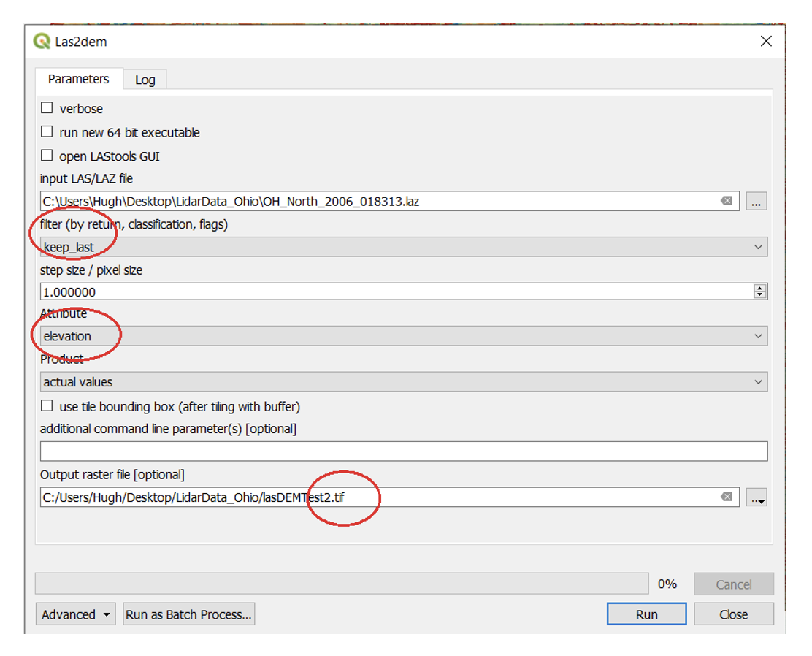
Task: Open Run as Batch Process
Action: point(188,614)
